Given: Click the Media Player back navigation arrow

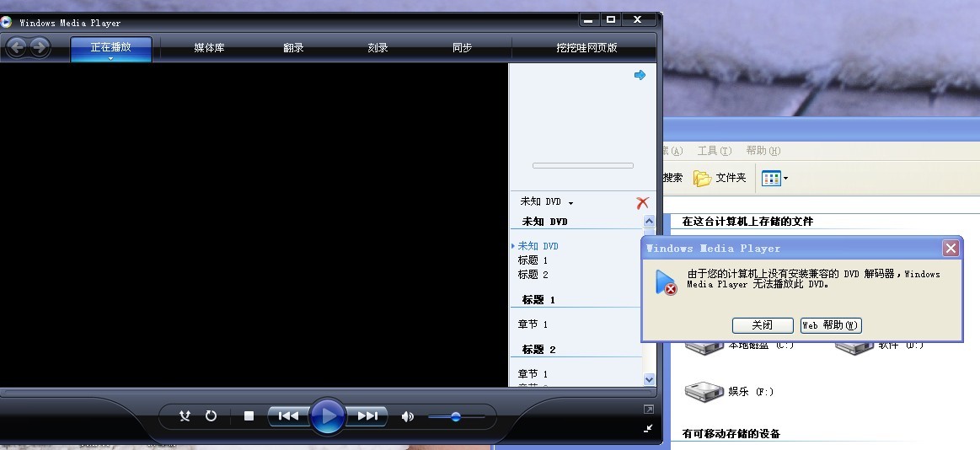Looking at the screenshot, I should 17,47.
